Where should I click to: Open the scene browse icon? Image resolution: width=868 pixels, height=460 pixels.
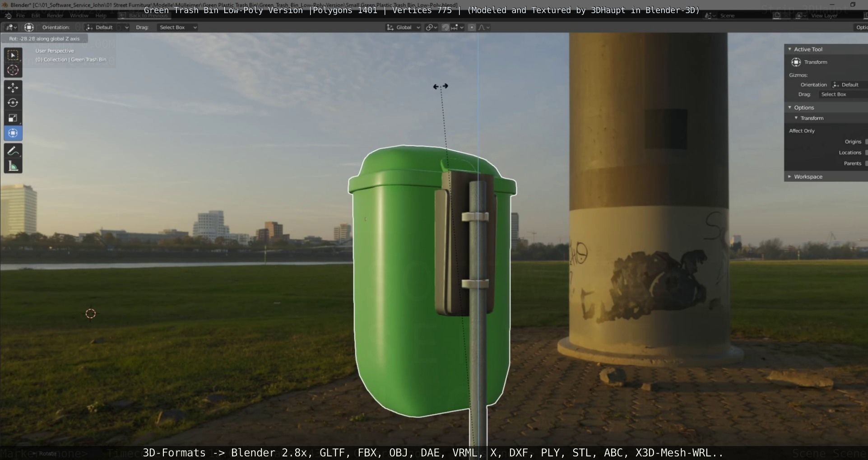coord(710,16)
